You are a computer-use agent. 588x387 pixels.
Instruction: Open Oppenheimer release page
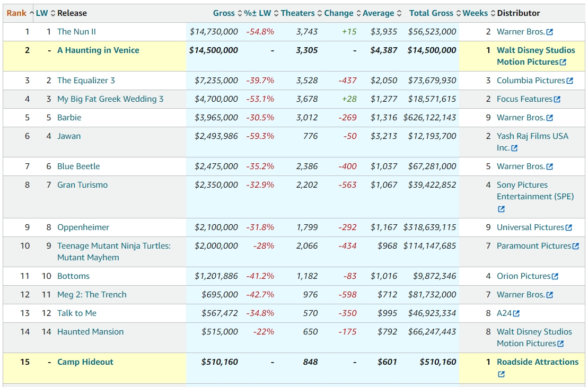pos(83,227)
